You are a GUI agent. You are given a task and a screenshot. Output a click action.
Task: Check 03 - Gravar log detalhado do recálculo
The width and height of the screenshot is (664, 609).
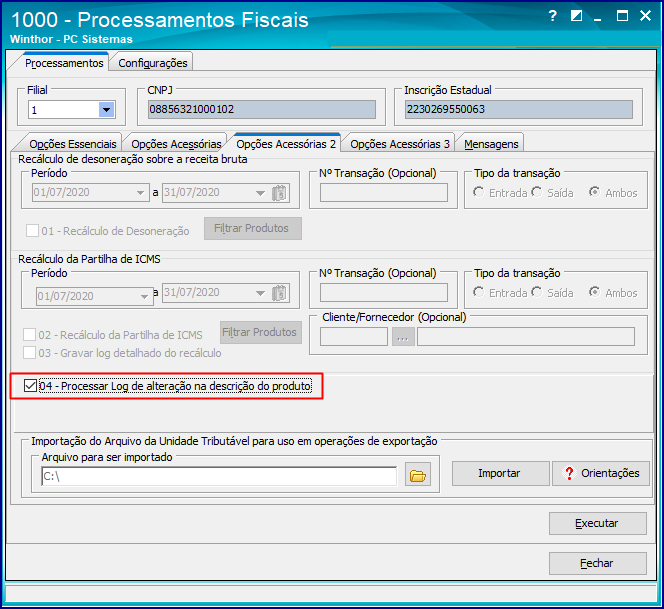tap(29, 353)
